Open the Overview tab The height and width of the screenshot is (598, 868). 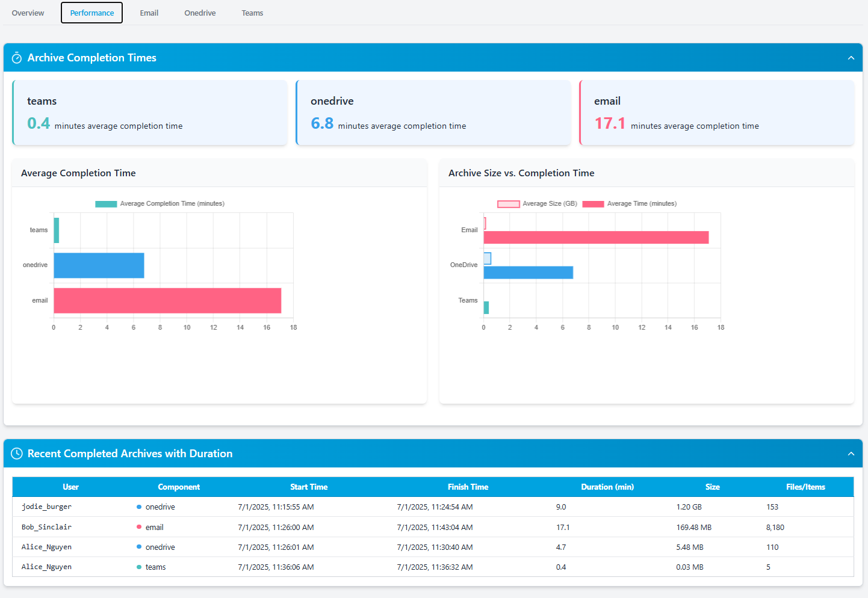pyautogui.click(x=28, y=13)
